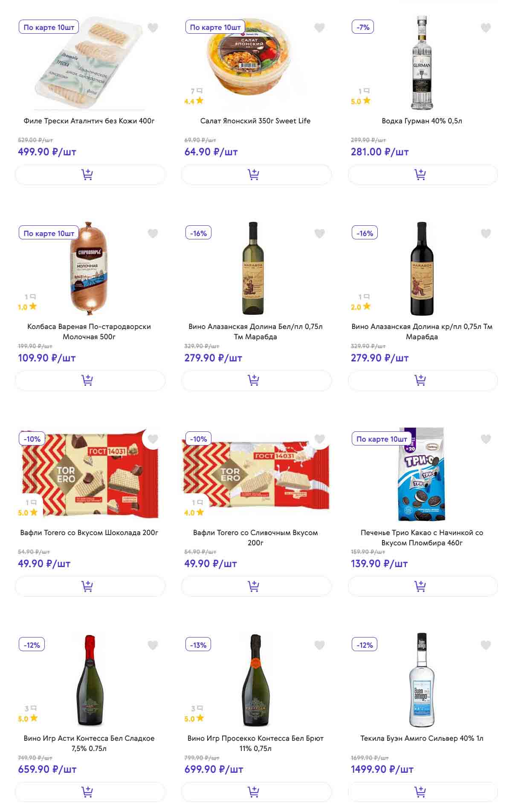Click Вино Игр Асти Контесса title
Viewport: 521px width, 812px height.
point(89,743)
